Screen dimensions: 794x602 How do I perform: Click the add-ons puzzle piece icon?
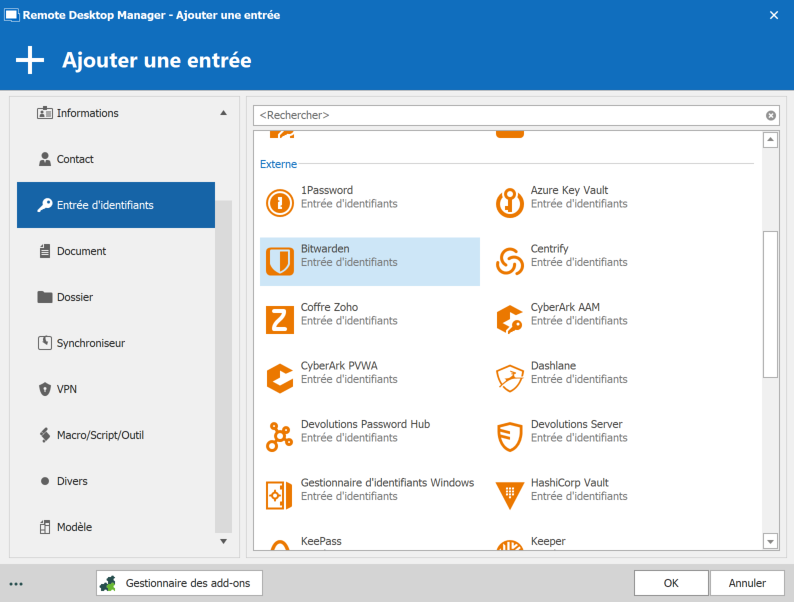click(108, 583)
